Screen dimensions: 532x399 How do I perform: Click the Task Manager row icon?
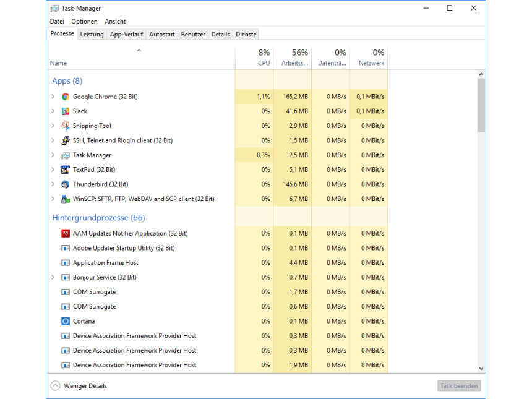(x=66, y=155)
